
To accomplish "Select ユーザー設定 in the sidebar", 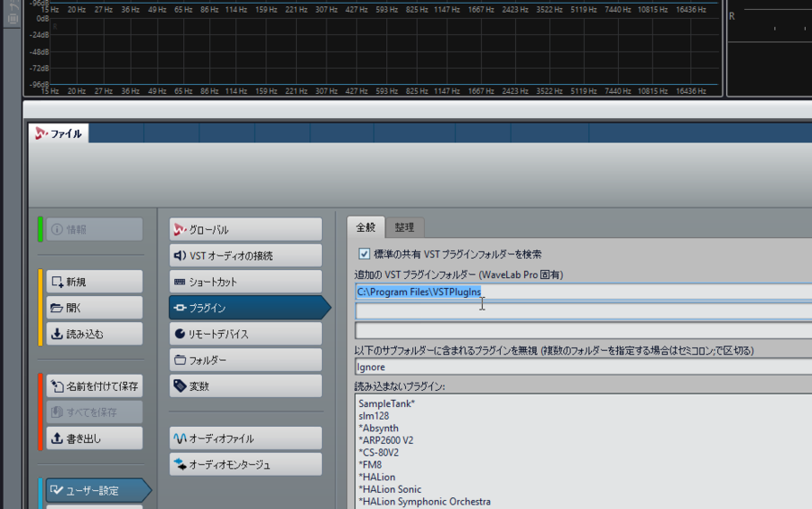I will click(x=97, y=490).
